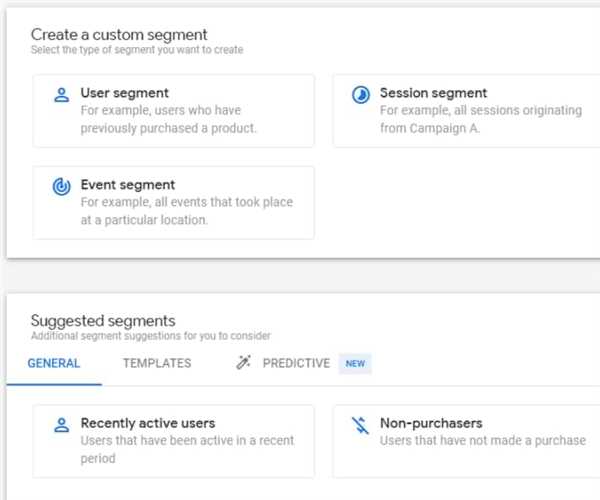Click the Recently active users person icon
This screenshot has height=500, width=600.
62,425
